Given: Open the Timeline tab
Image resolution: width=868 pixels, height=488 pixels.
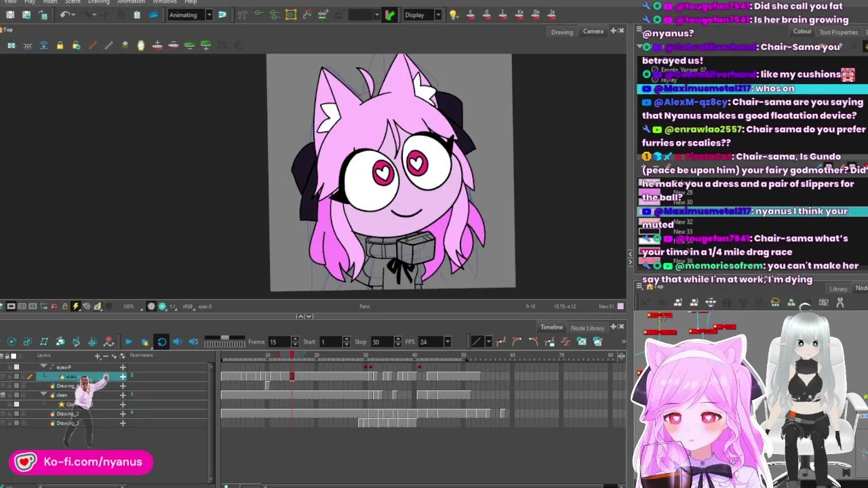Looking at the screenshot, I should tap(551, 327).
